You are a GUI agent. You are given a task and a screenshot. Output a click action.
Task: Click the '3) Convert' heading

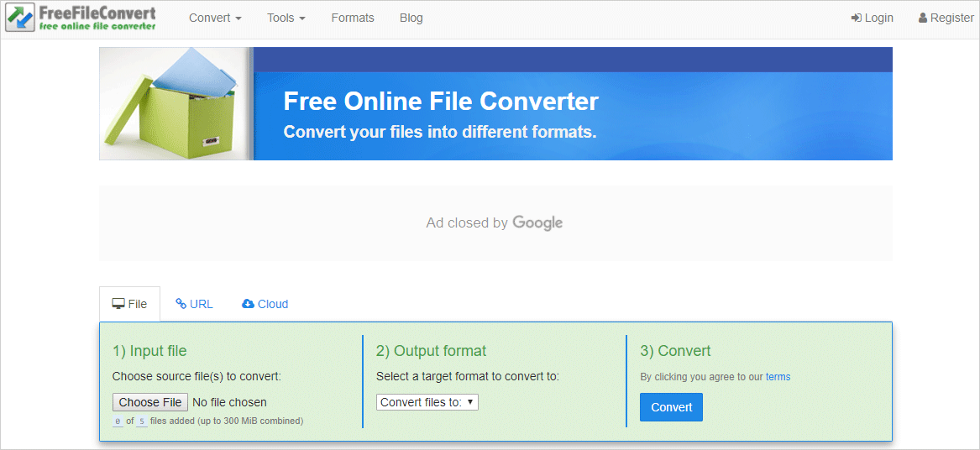click(676, 351)
